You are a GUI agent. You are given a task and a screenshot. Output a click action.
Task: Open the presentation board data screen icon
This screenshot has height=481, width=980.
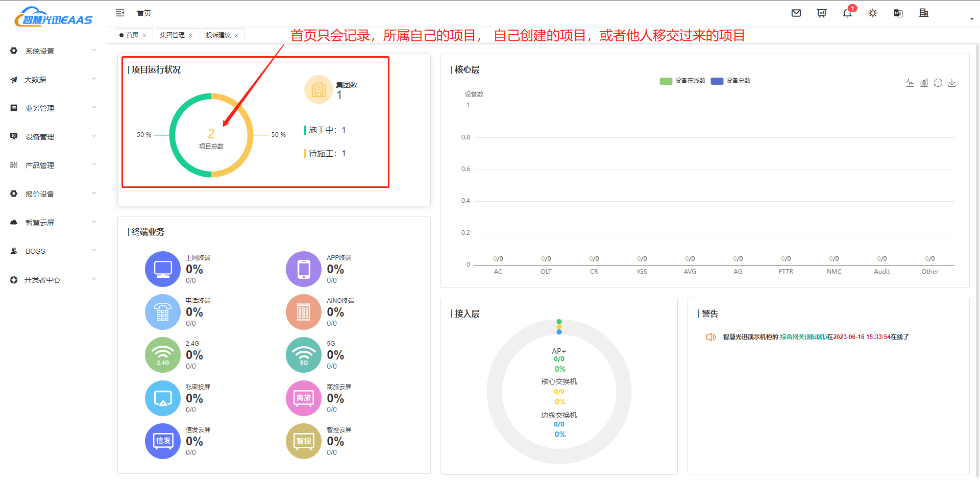click(x=821, y=13)
